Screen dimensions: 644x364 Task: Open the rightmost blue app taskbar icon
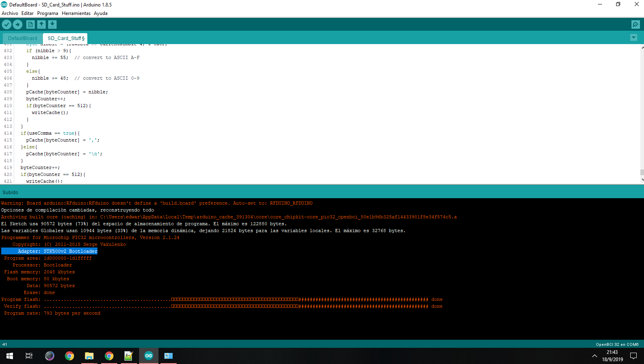169,356
